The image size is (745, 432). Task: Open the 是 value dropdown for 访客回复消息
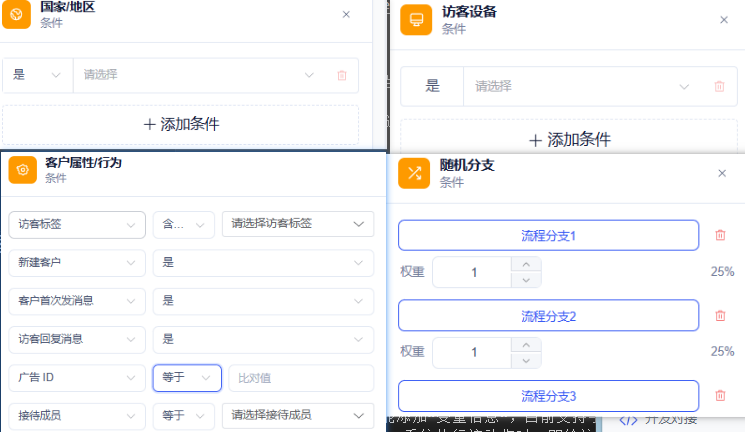coord(263,339)
